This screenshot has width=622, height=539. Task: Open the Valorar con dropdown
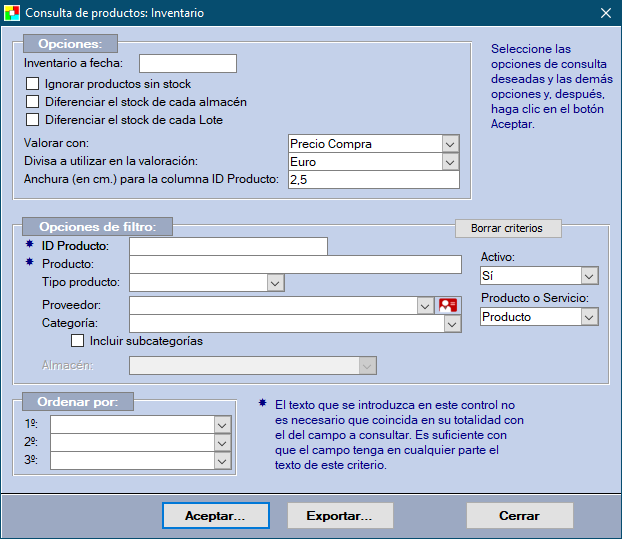(450, 144)
